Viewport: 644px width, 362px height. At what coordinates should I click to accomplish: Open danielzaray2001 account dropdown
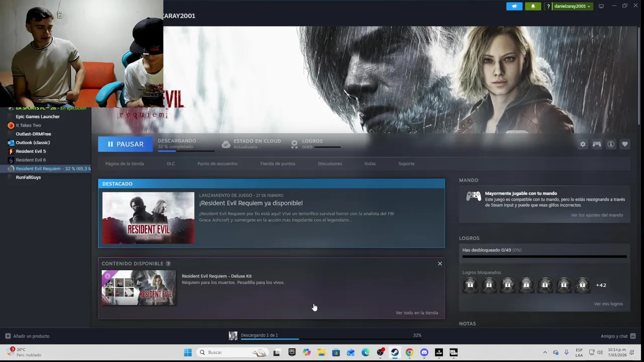click(572, 6)
